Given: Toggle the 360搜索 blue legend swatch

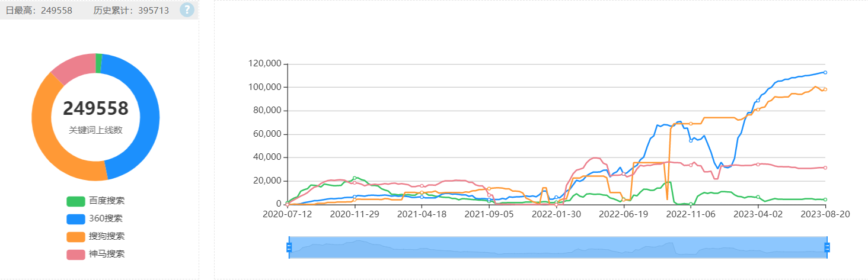Looking at the screenshot, I should (x=76, y=219).
